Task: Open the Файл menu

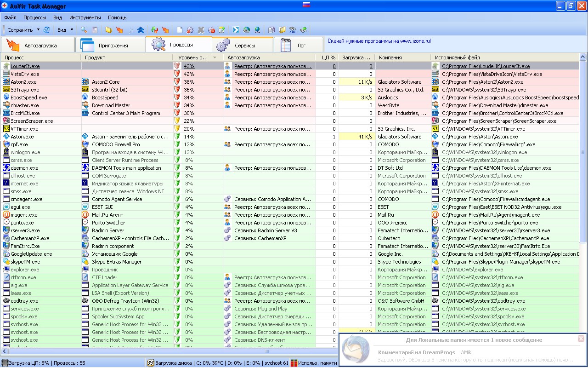Action: (11, 17)
